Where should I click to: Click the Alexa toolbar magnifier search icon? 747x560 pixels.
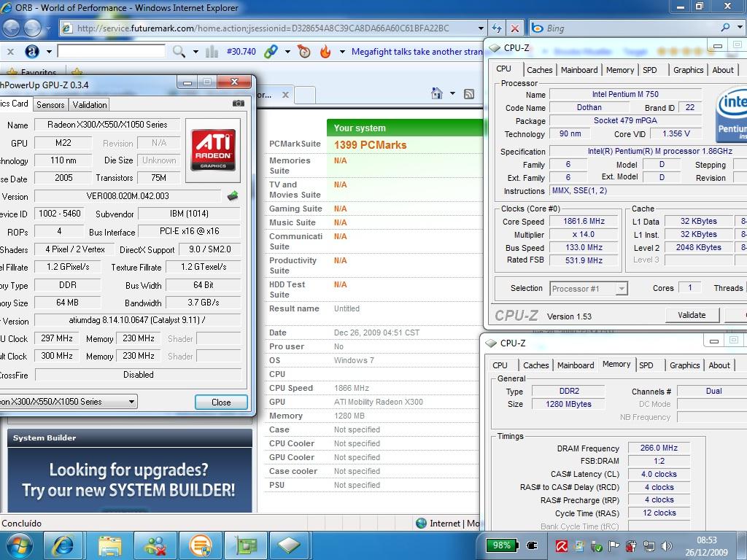click(179, 52)
